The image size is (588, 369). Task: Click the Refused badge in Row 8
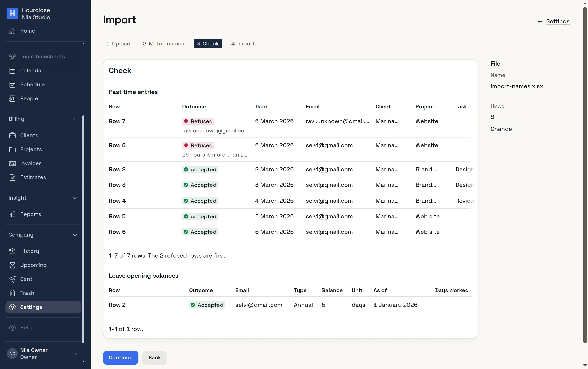point(198,145)
